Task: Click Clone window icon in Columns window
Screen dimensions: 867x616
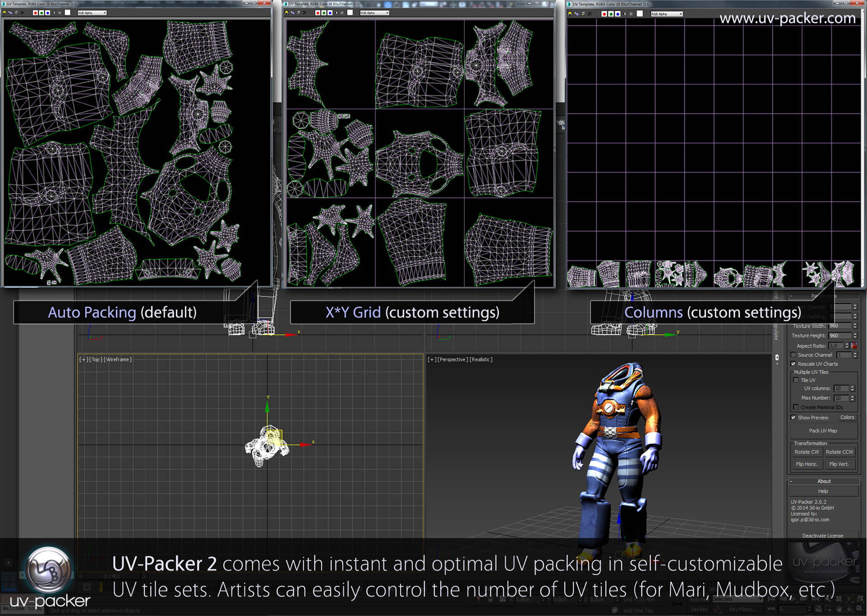Action: coord(577,14)
